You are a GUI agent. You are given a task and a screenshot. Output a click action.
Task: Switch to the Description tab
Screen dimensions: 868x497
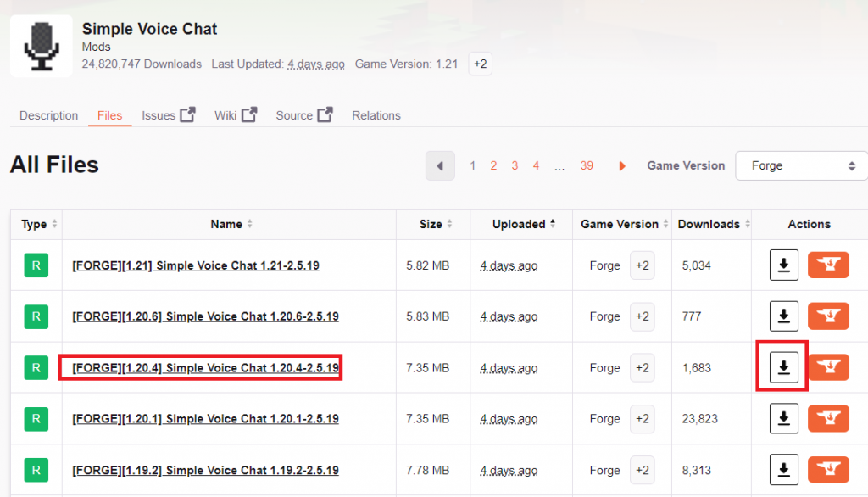tap(48, 115)
